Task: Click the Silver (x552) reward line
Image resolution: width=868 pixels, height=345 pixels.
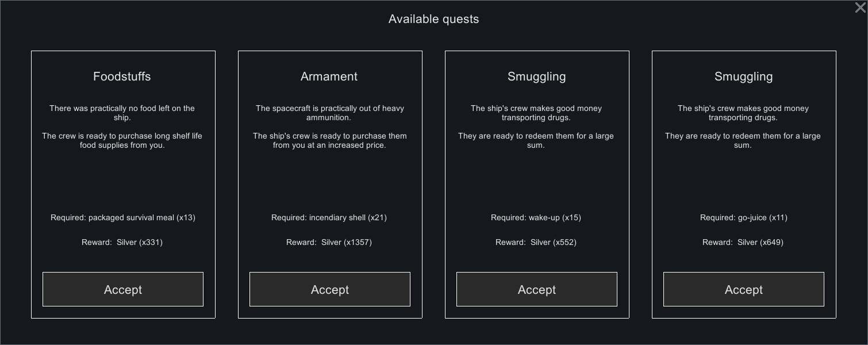Action: 536,242
